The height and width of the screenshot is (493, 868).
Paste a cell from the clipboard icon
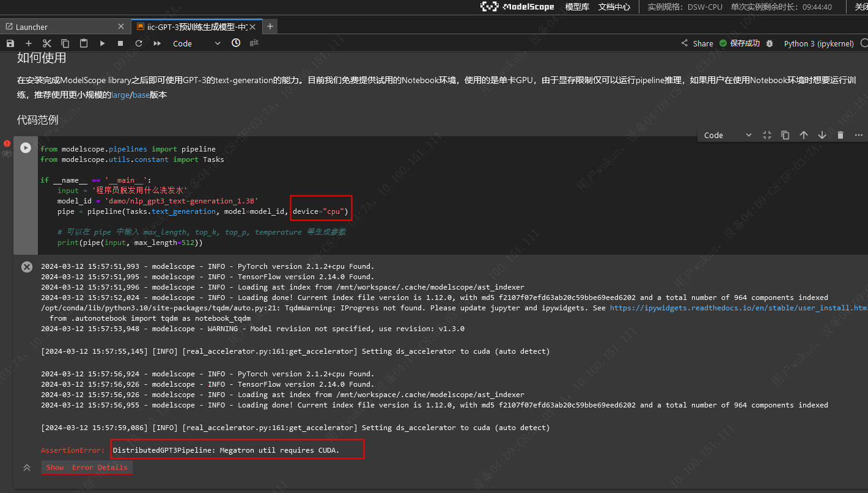click(84, 43)
